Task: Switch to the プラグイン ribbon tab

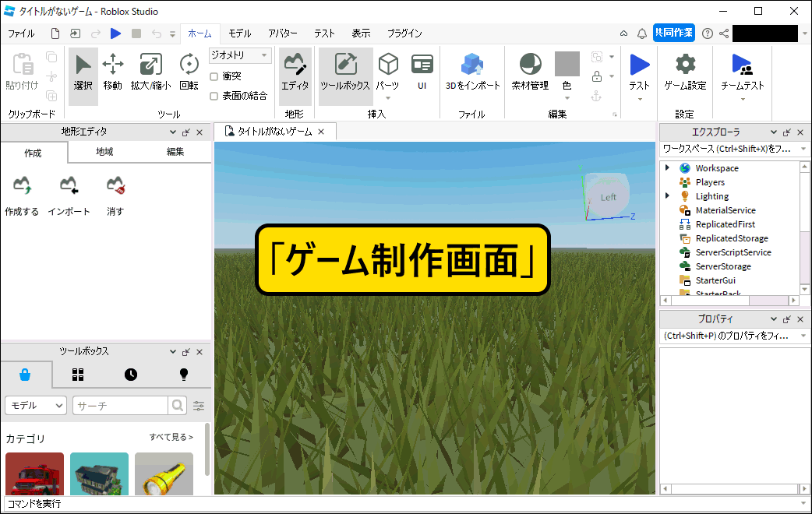Action: click(404, 33)
